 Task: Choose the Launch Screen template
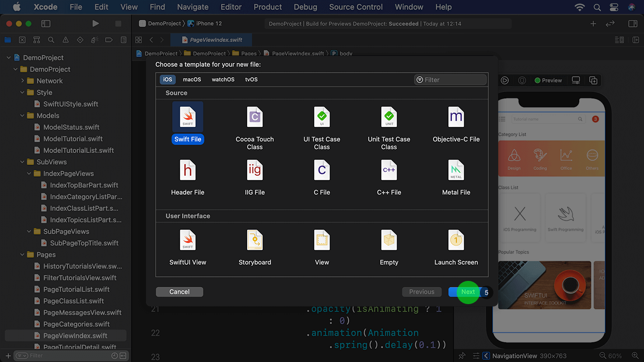[x=456, y=247]
